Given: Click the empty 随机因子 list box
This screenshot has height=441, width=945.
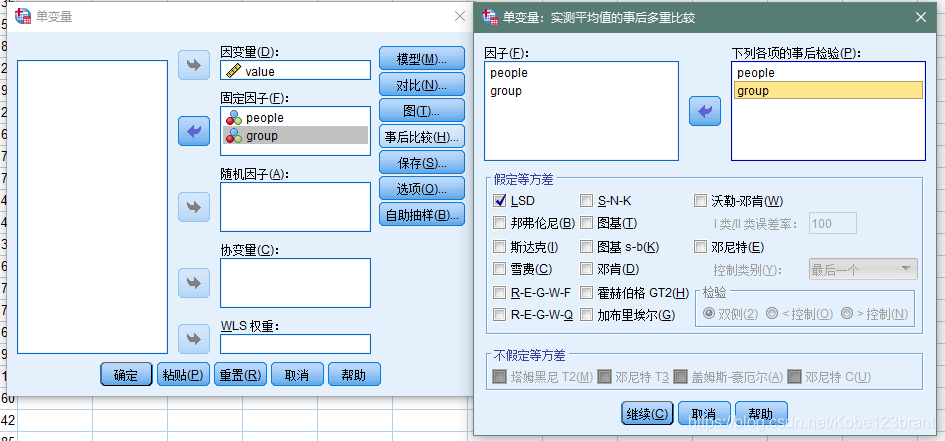Looking at the screenshot, I should click(x=295, y=207).
